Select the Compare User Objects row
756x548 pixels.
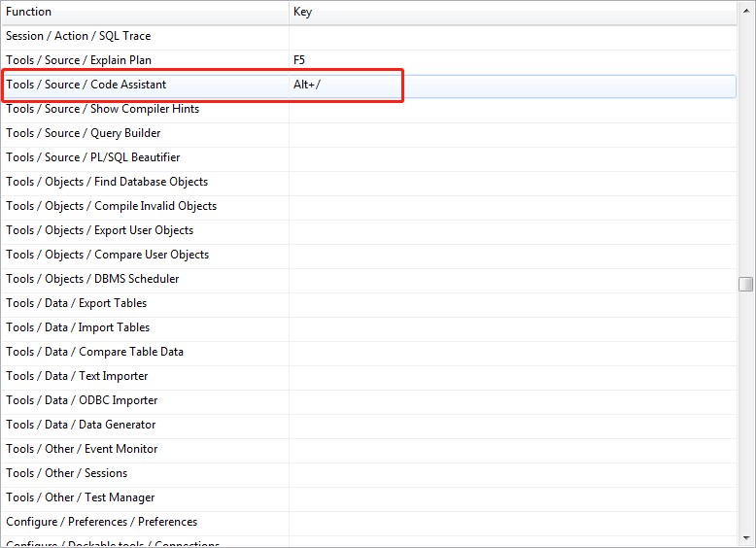point(369,255)
